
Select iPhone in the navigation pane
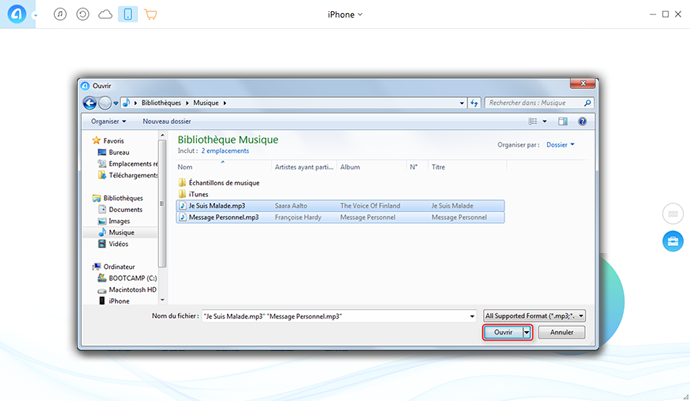pyautogui.click(x=114, y=301)
